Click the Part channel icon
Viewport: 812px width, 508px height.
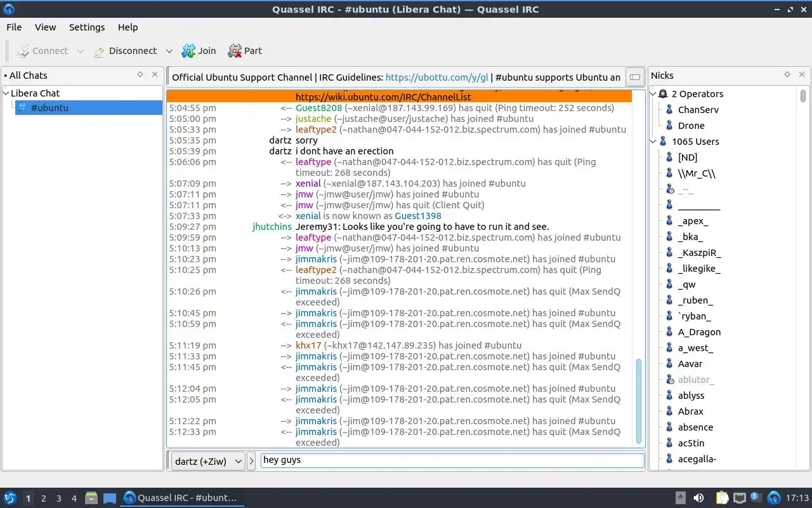click(235, 51)
